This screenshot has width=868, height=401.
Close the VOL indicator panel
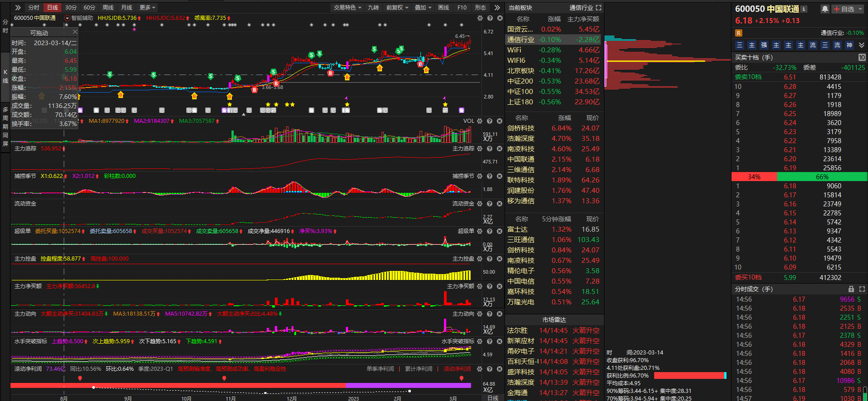[500, 121]
